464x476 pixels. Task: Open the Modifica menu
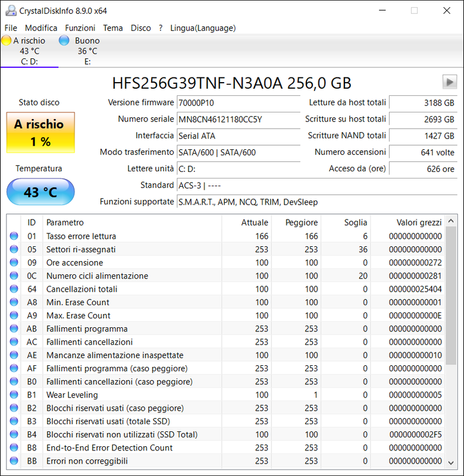41,28
